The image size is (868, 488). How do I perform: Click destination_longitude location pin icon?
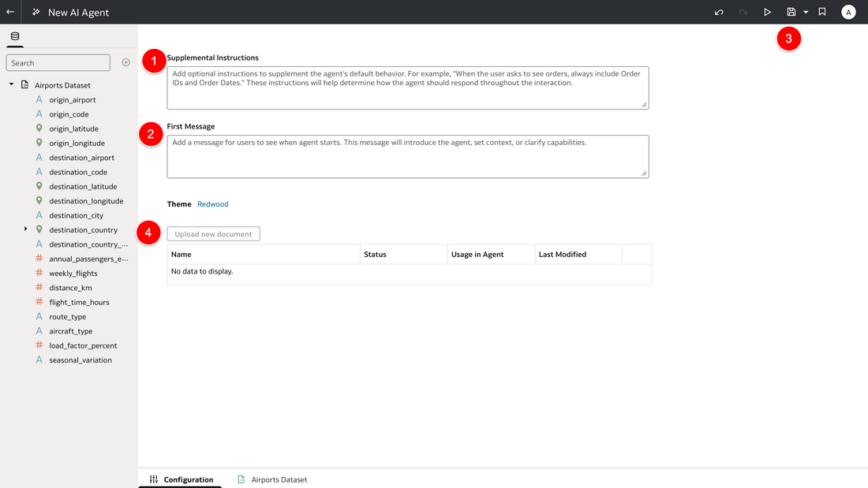(x=39, y=200)
